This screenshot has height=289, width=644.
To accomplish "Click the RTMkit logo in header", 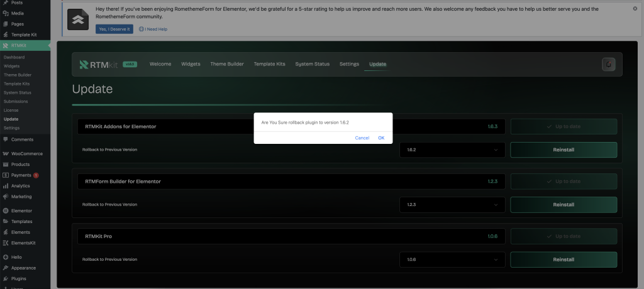I will click(99, 64).
